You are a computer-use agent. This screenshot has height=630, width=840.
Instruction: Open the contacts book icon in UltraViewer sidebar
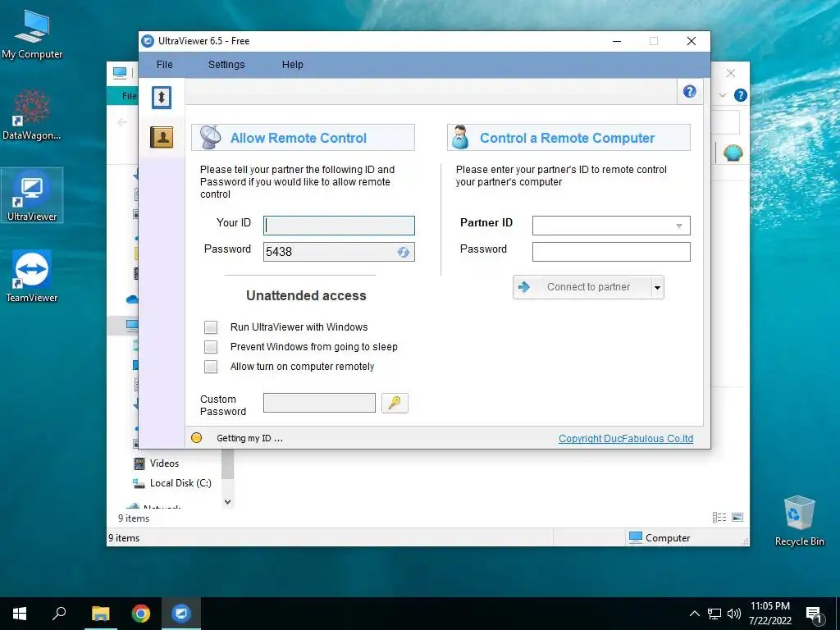(x=162, y=137)
